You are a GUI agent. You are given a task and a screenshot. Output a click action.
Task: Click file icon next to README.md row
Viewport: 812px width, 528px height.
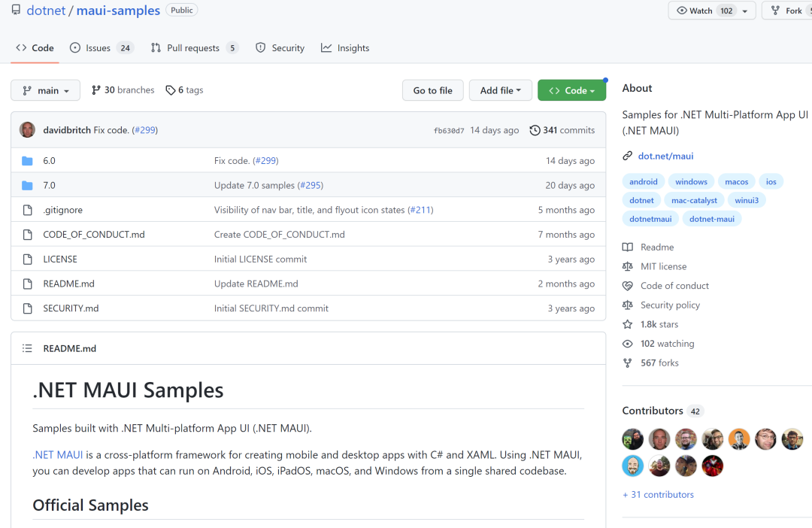(x=28, y=284)
